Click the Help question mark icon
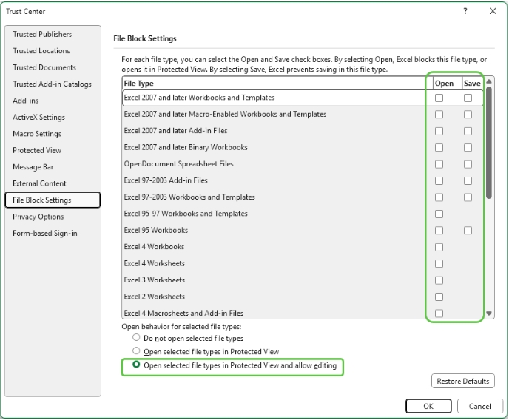 click(465, 11)
